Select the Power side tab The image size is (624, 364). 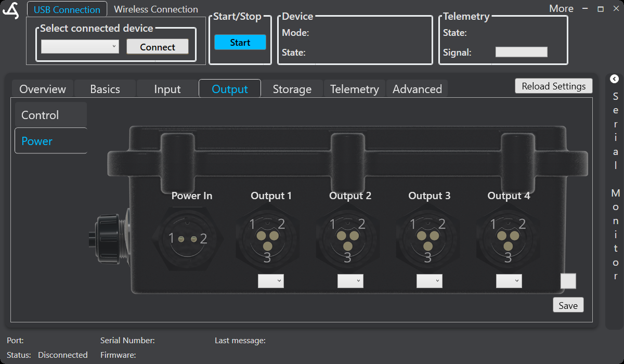[x=50, y=141]
